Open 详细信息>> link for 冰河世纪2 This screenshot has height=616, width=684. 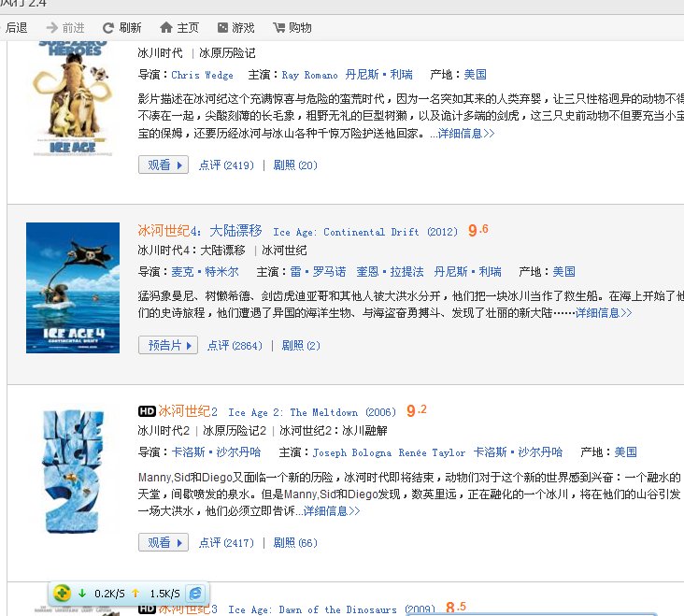pos(332,511)
